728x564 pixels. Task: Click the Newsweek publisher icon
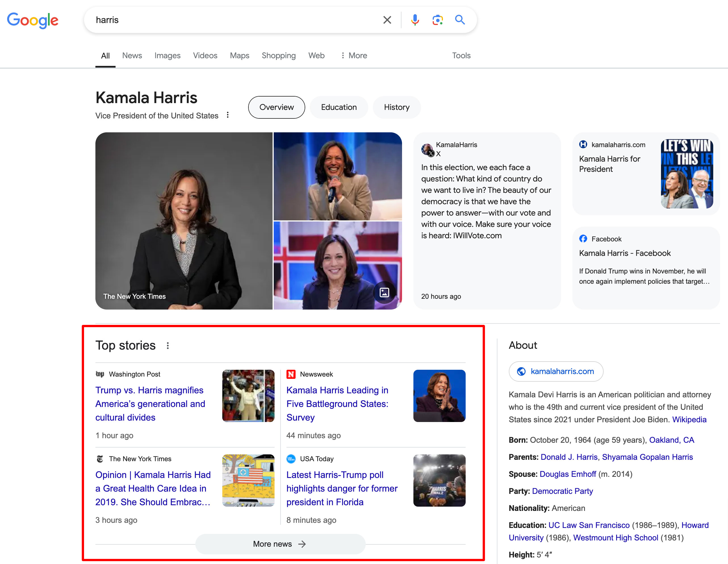click(x=291, y=374)
